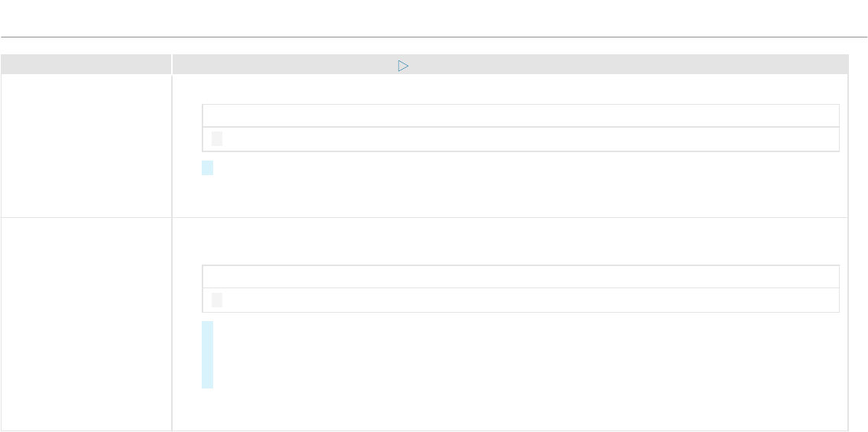Select the empty left cell of first row

coord(86,146)
